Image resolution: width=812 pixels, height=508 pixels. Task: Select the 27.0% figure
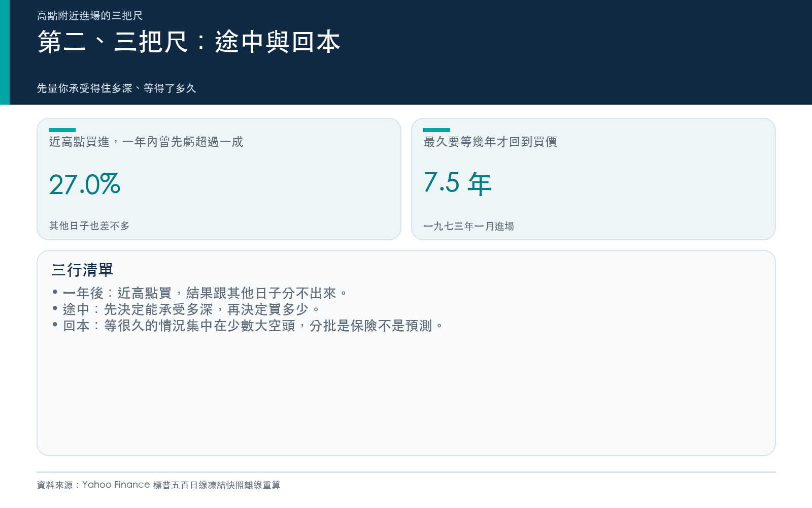click(85, 184)
